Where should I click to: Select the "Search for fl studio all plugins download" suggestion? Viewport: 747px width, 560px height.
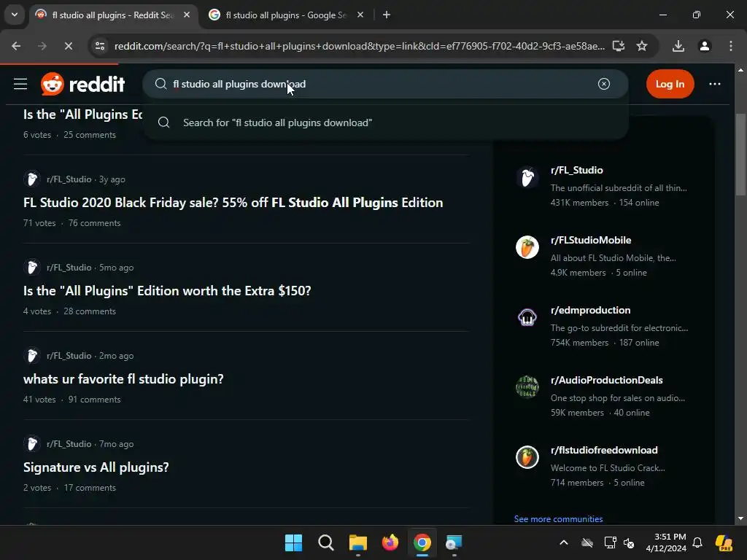385,122
